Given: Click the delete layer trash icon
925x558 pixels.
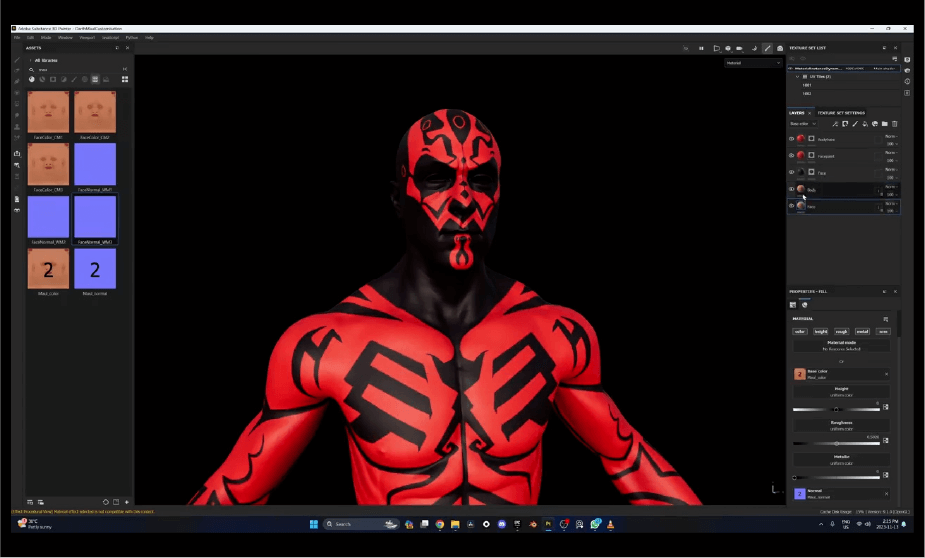Looking at the screenshot, I should (894, 124).
